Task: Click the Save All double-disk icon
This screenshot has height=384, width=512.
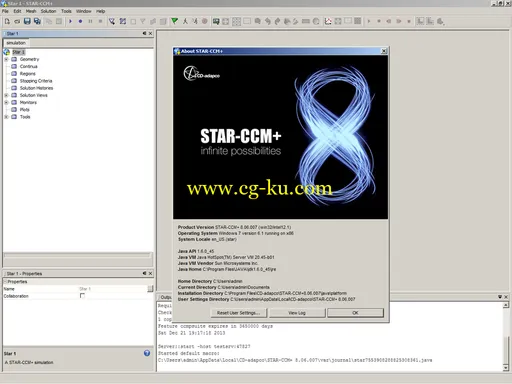Action: 37,21
